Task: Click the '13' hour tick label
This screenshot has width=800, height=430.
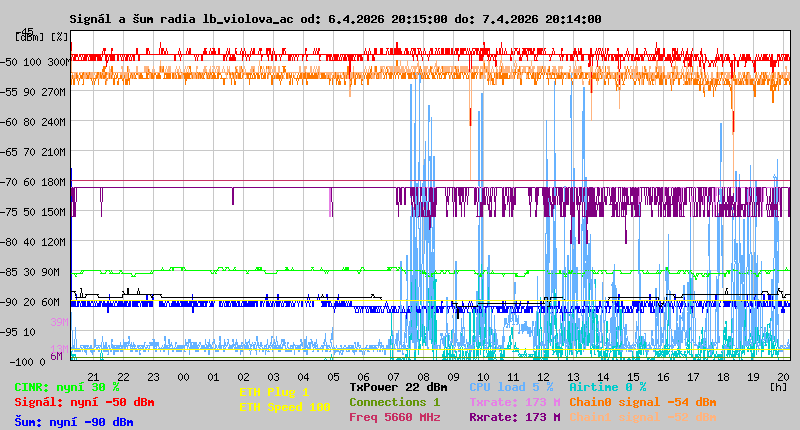Action: point(573,377)
